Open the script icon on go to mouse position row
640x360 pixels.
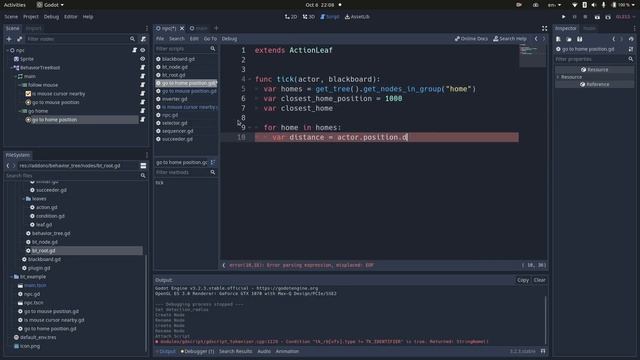pos(143,102)
